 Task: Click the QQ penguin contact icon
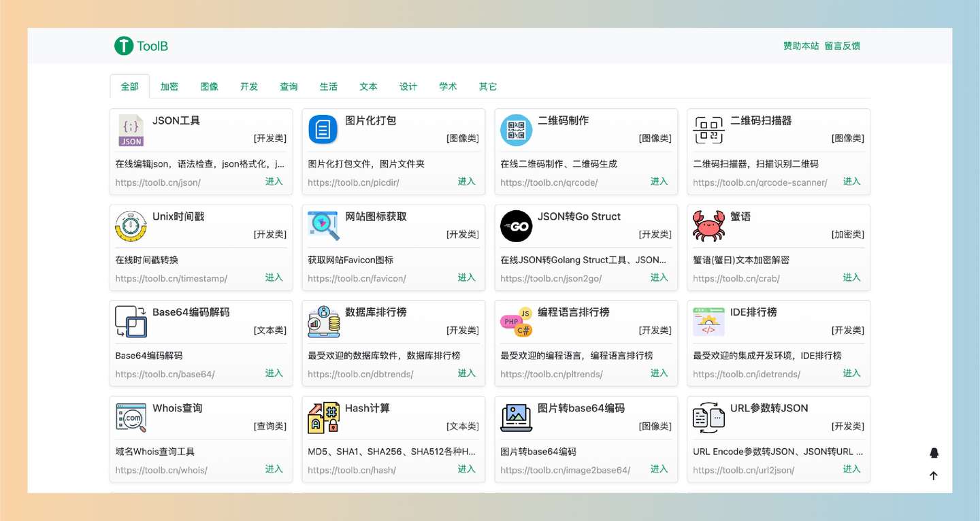pyautogui.click(x=934, y=453)
